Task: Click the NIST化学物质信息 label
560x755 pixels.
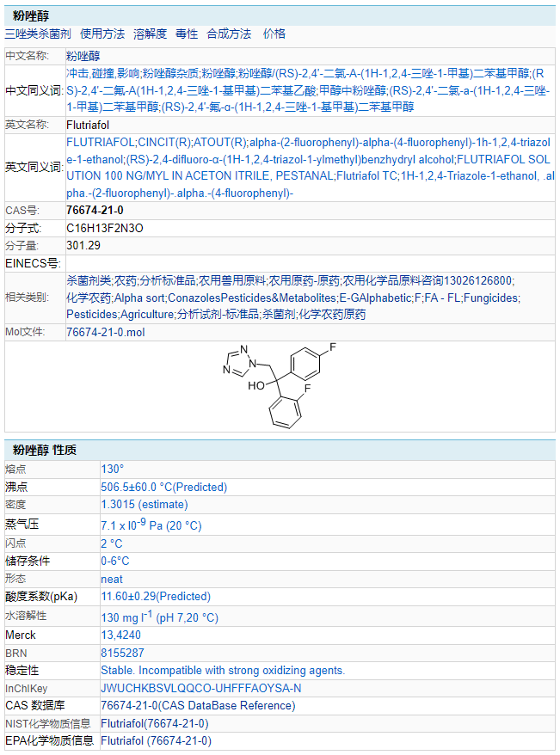Action: click(48, 724)
